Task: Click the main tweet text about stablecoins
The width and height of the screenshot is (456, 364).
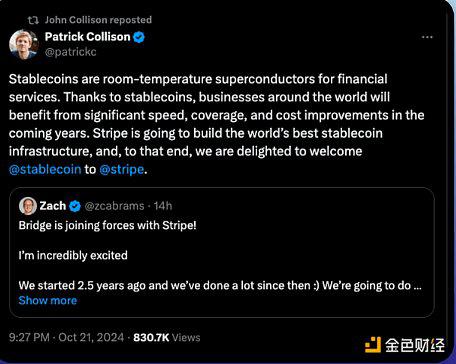Action: [x=217, y=124]
